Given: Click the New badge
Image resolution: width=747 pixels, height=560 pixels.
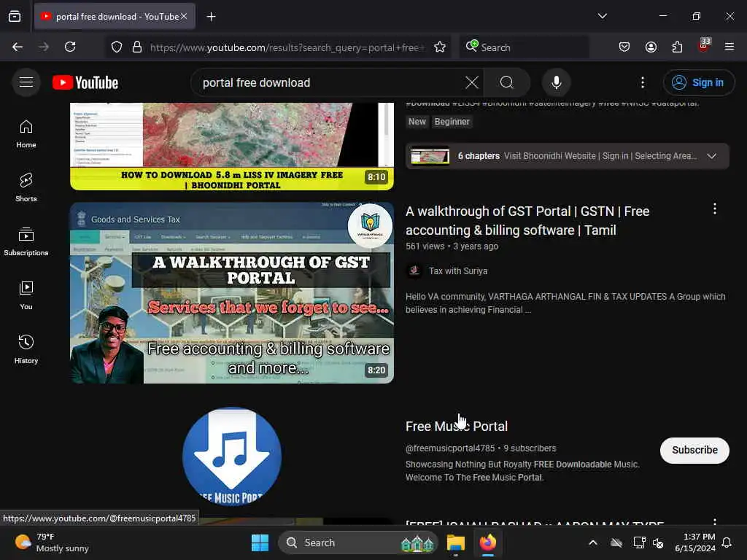Looking at the screenshot, I should [x=417, y=122].
